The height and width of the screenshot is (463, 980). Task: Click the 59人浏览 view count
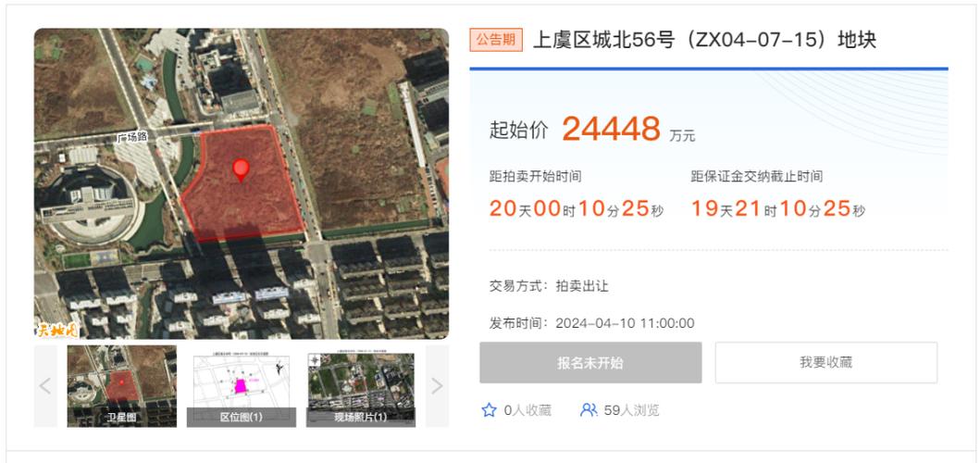tap(631, 410)
